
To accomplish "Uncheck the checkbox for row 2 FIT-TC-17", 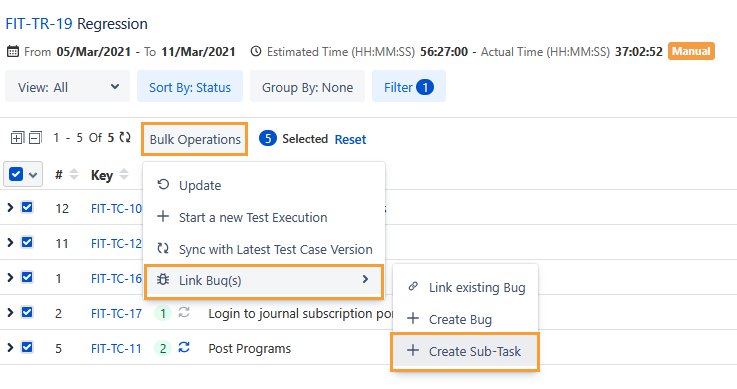I will click(27, 312).
